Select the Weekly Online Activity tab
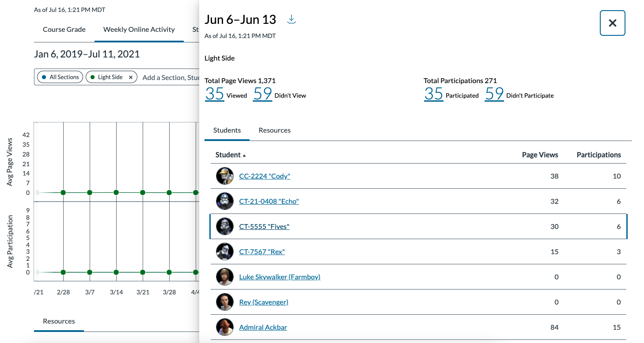The width and height of the screenshot is (644, 343). coord(139,29)
